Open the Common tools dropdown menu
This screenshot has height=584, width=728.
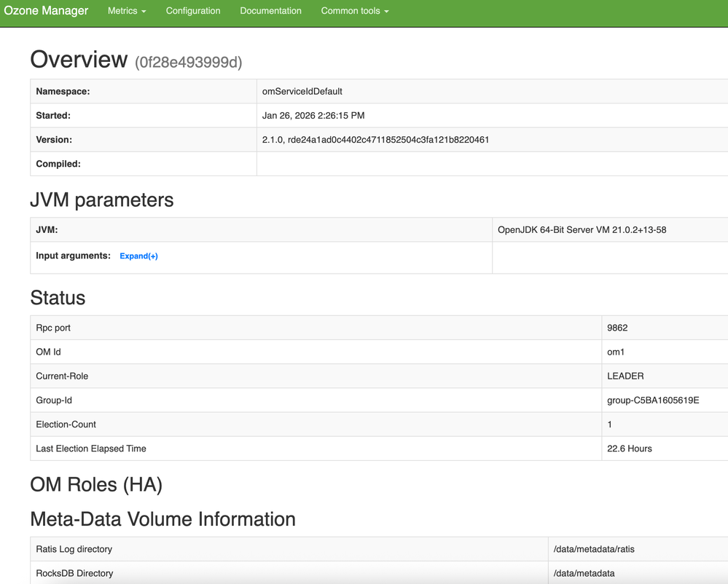click(x=355, y=11)
